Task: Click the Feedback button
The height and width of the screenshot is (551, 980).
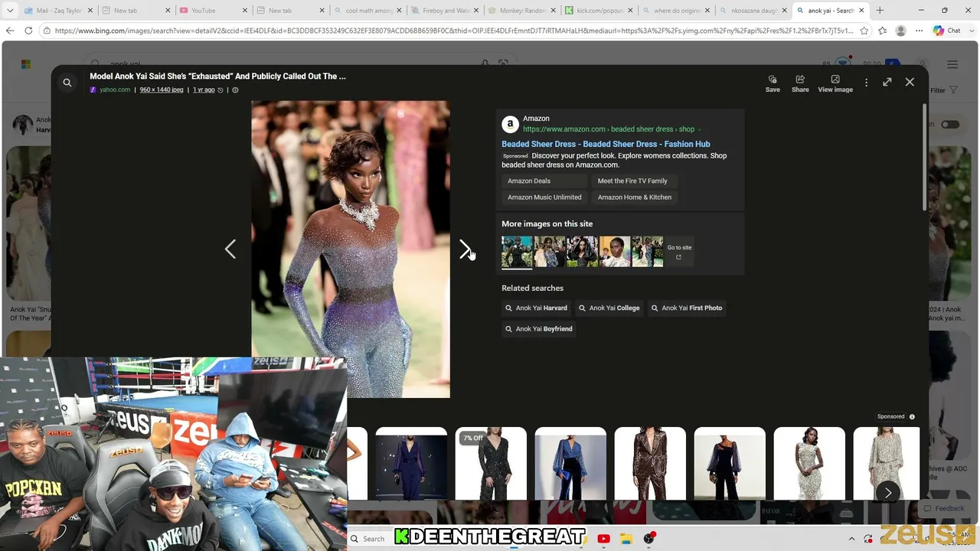Action: tap(944, 508)
